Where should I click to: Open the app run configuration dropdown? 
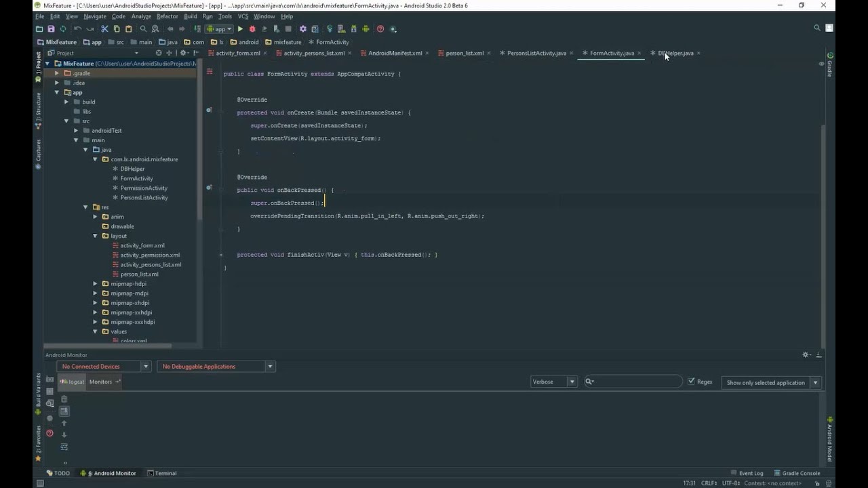pyautogui.click(x=219, y=29)
